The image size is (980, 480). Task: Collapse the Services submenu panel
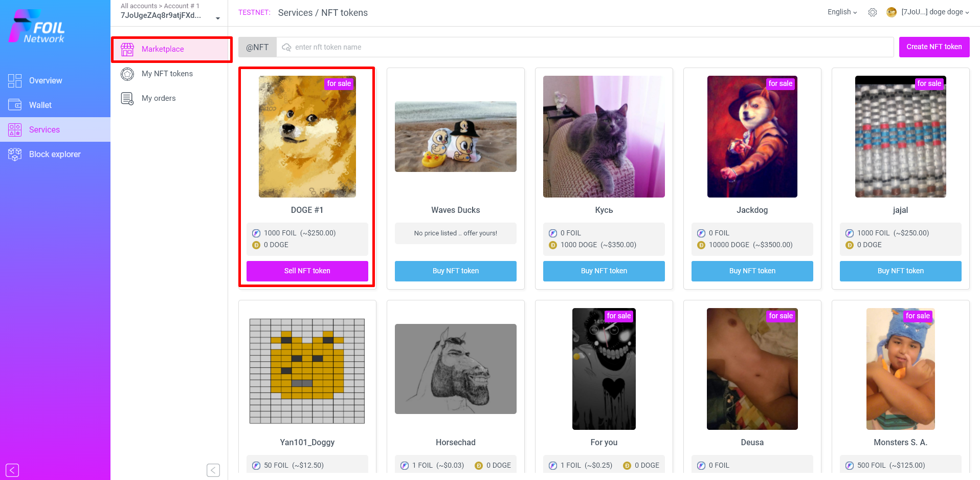pos(213,470)
